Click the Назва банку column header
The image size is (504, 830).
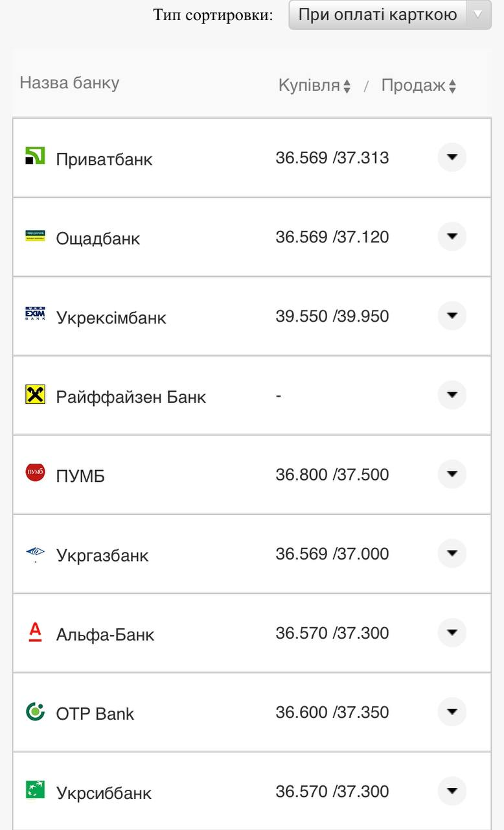[x=69, y=83]
